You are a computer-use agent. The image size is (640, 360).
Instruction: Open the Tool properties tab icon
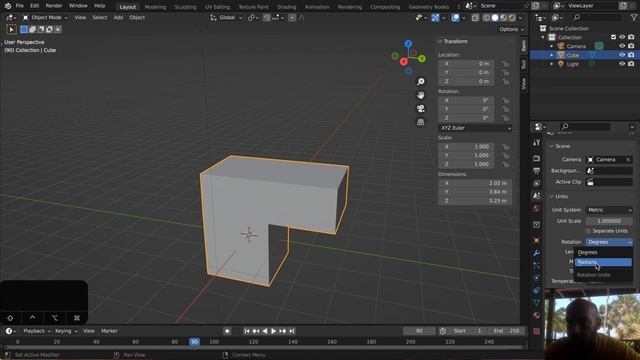pos(536,142)
